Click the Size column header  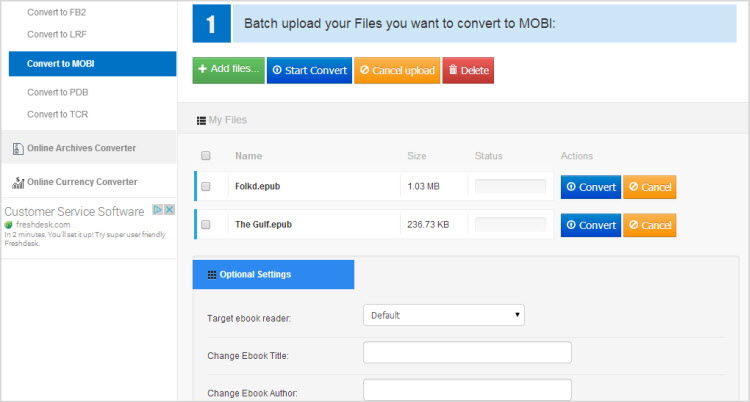[417, 156]
